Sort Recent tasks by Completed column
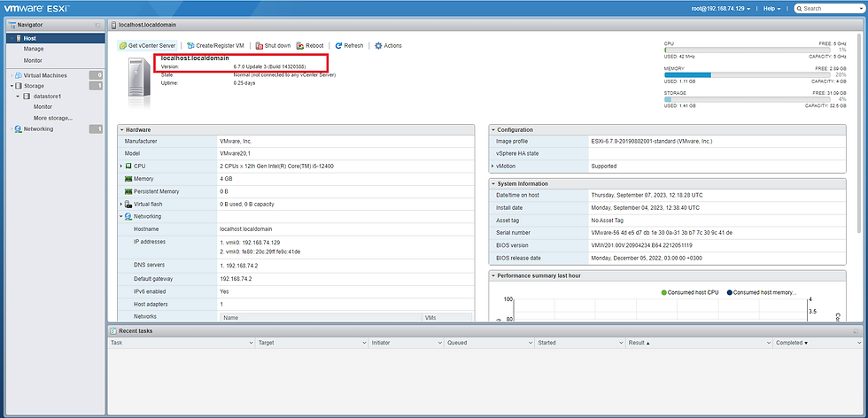868x418 pixels. [818, 343]
